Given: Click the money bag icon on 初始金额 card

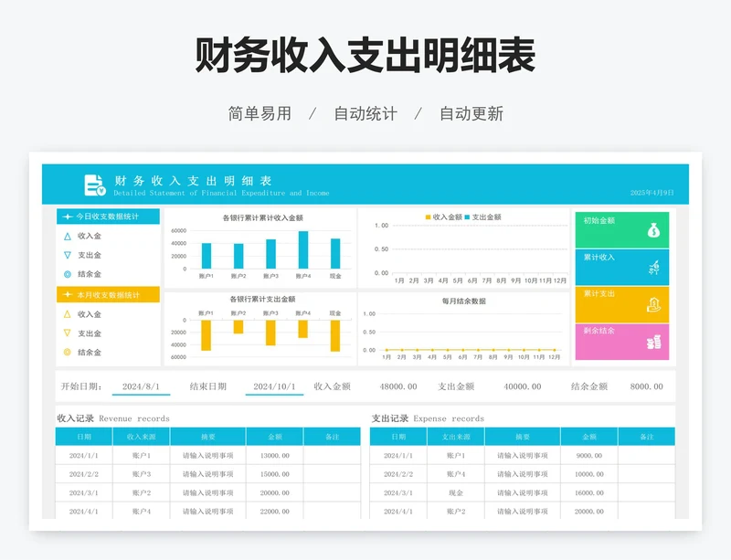Looking at the screenshot, I should pyautogui.click(x=653, y=230).
